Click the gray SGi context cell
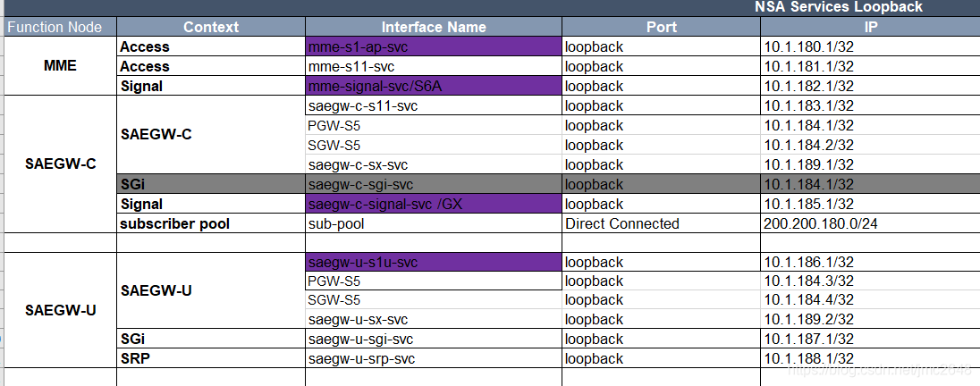The width and height of the screenshot is (980, 386). click(x=211, y=184)
